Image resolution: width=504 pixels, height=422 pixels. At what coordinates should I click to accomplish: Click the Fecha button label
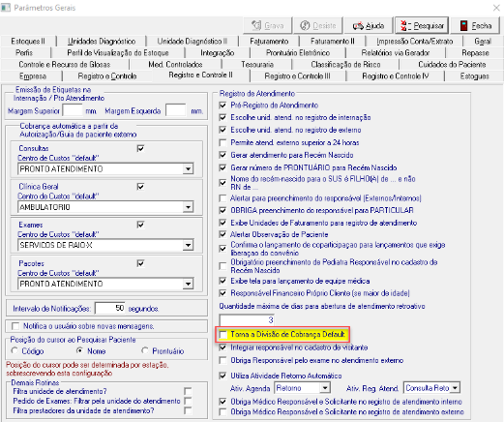point(482,26)
